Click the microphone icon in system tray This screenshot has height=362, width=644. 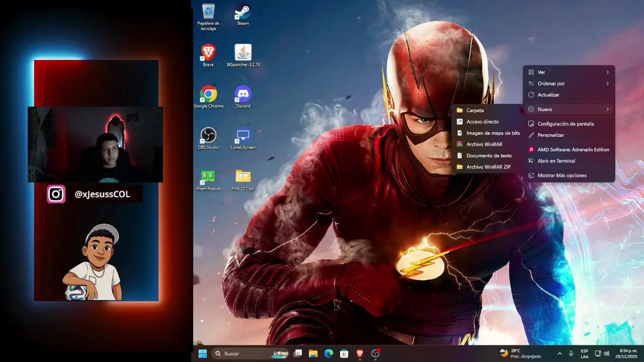[x=571, y=353]
